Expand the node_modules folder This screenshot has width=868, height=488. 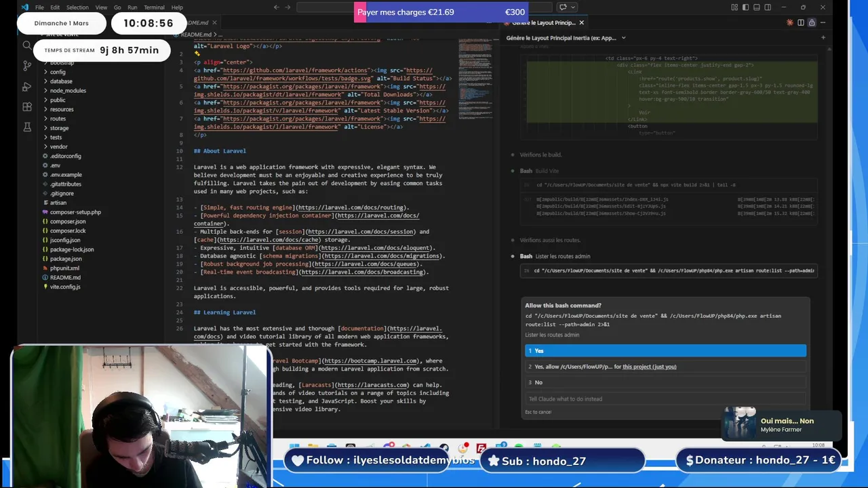(x=68, y=90)
